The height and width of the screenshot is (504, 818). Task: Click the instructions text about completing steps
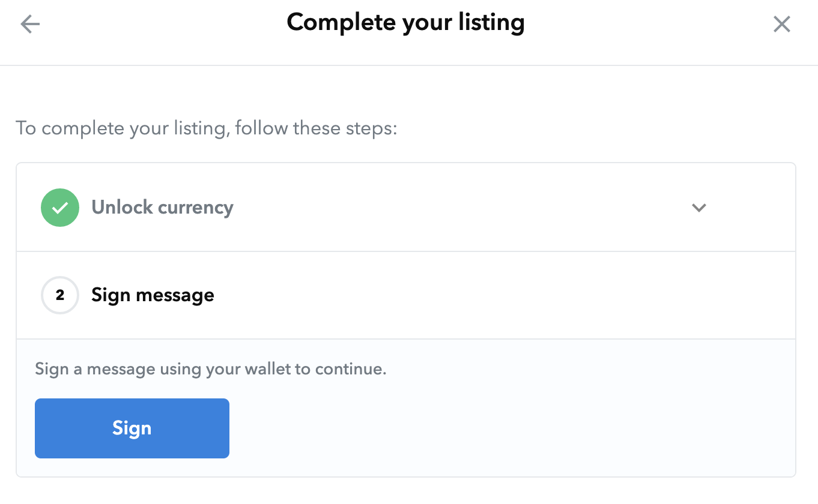[206, 128]
